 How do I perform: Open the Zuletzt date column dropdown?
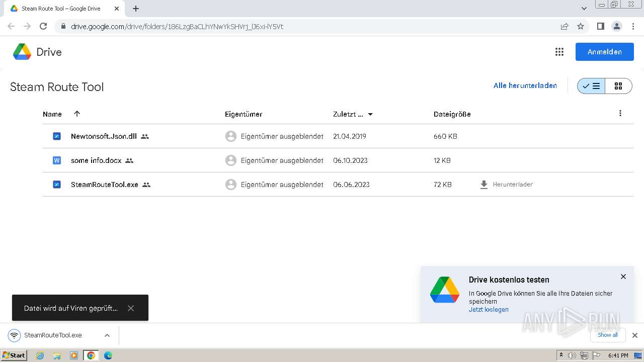click(x=370, y=114)
